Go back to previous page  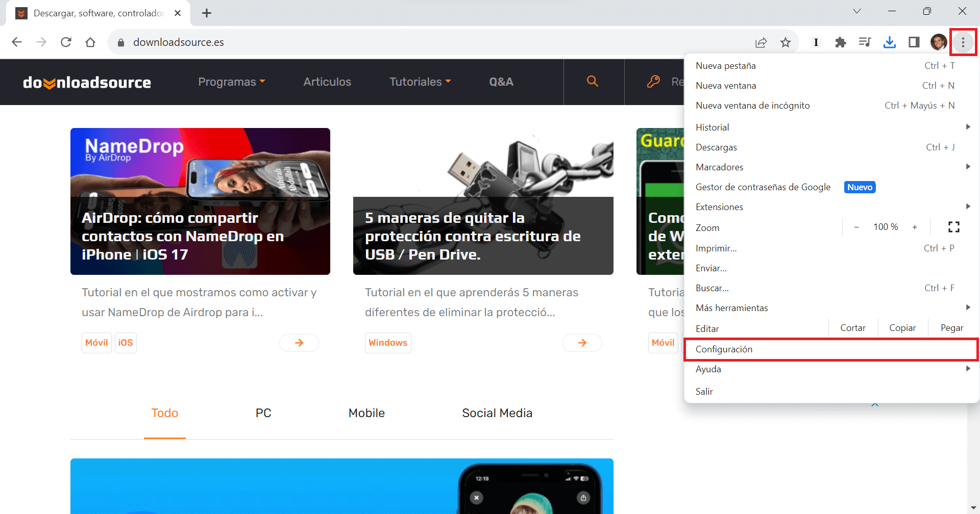coord(17,42)
